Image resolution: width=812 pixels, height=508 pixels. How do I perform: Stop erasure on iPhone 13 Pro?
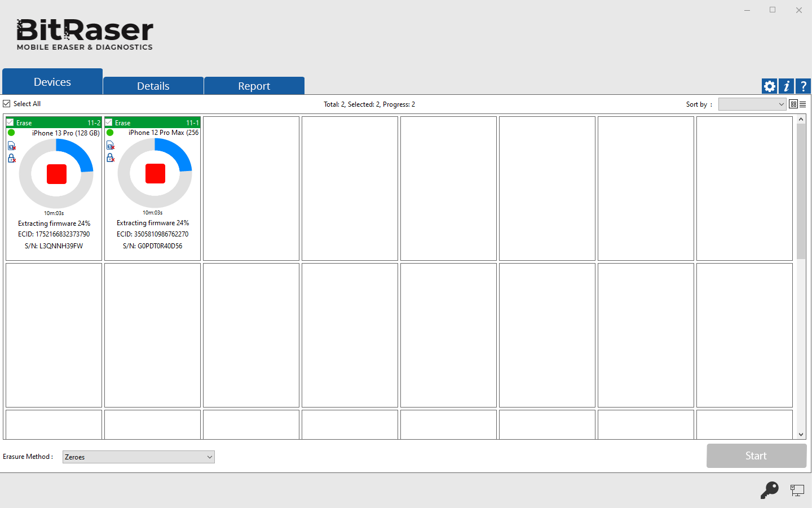56,174
